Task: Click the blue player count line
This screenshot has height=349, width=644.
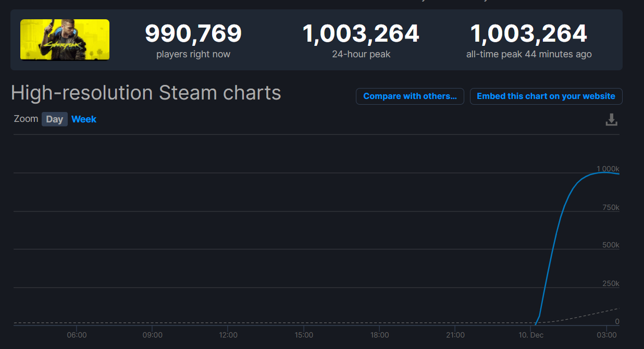Action: [552, 250]
